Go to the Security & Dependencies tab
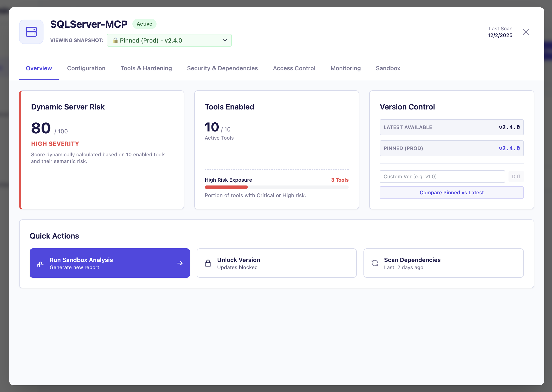This screenshot has height=392, width=552. [222, 68]
